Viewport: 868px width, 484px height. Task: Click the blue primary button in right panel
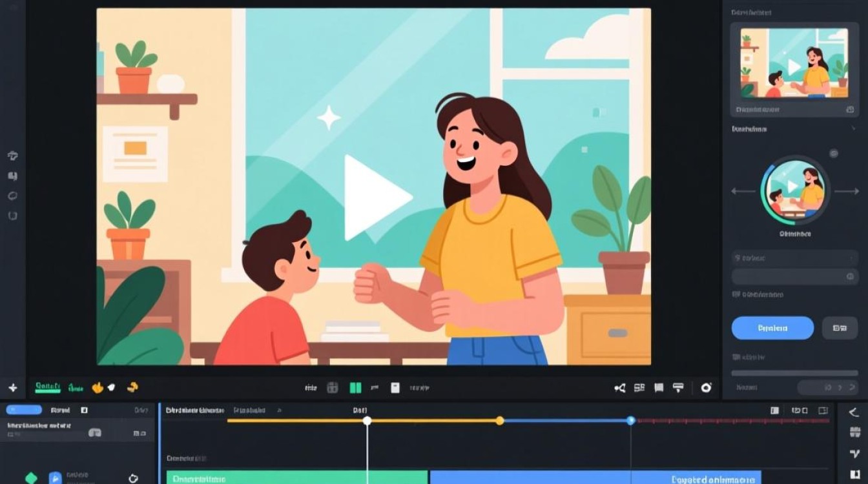(772, 328)
